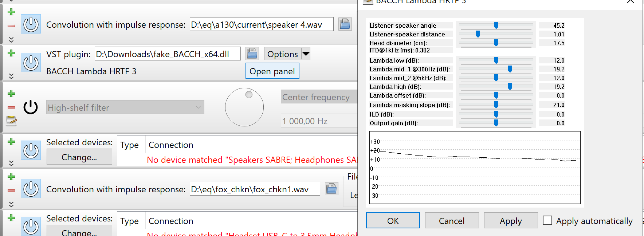Expand the Speakers SABRE device row chevron
The image size is (644, 236).
point(11,163)
